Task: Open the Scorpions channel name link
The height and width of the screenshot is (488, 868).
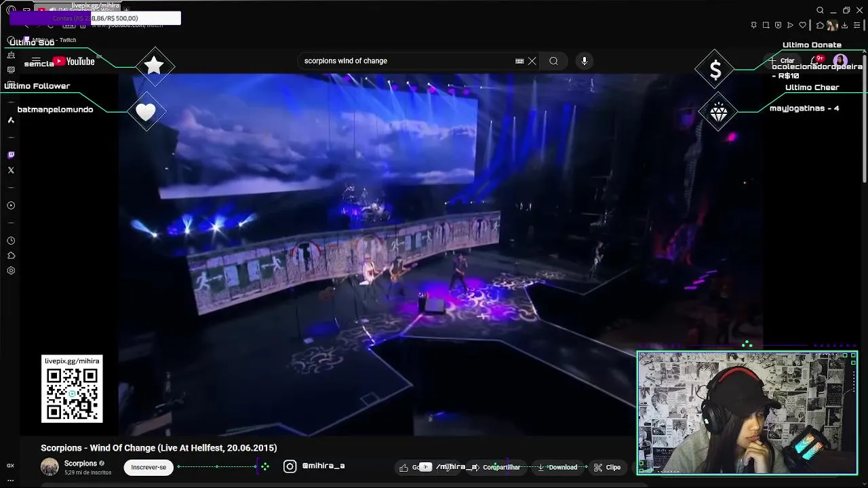Action: click(81, 464)
